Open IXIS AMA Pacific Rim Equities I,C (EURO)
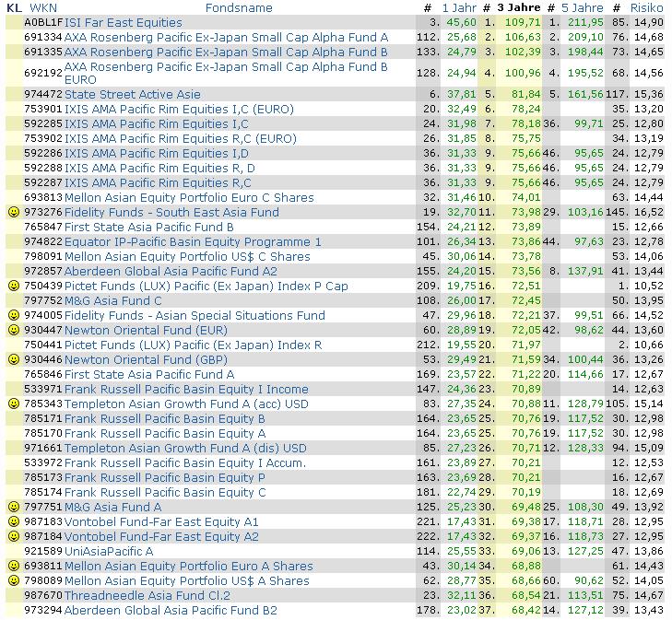Viewport: 672px width, 620px height. 179,110
